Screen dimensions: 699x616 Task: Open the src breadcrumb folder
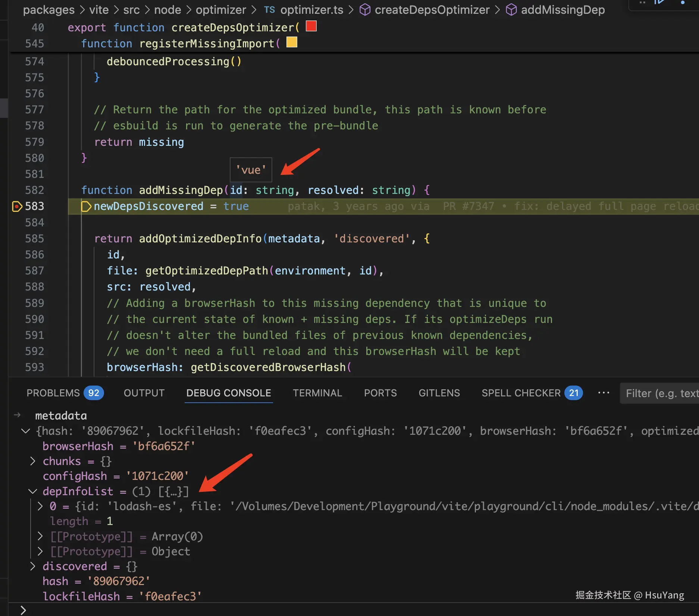click(131, 10)
